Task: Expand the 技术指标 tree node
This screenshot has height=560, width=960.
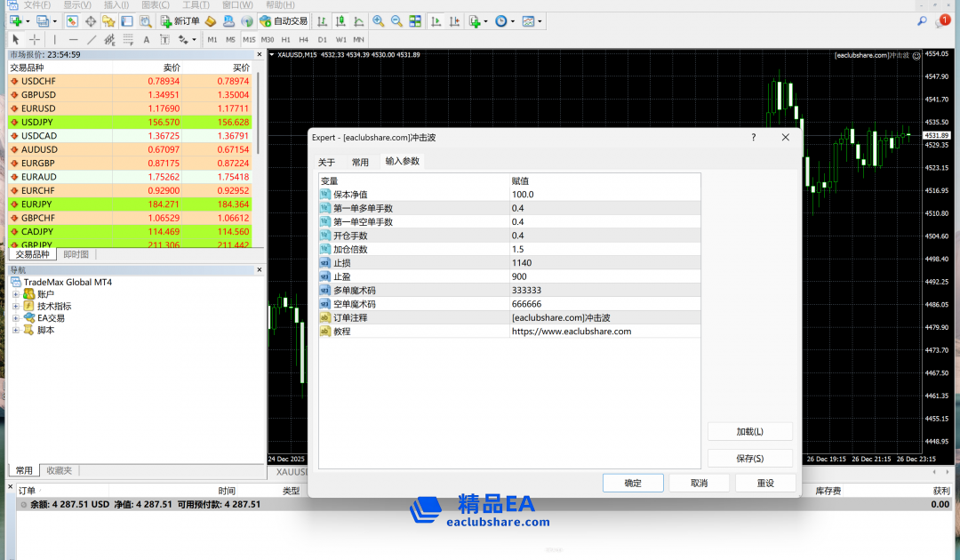Action: [x=16, y=306]
